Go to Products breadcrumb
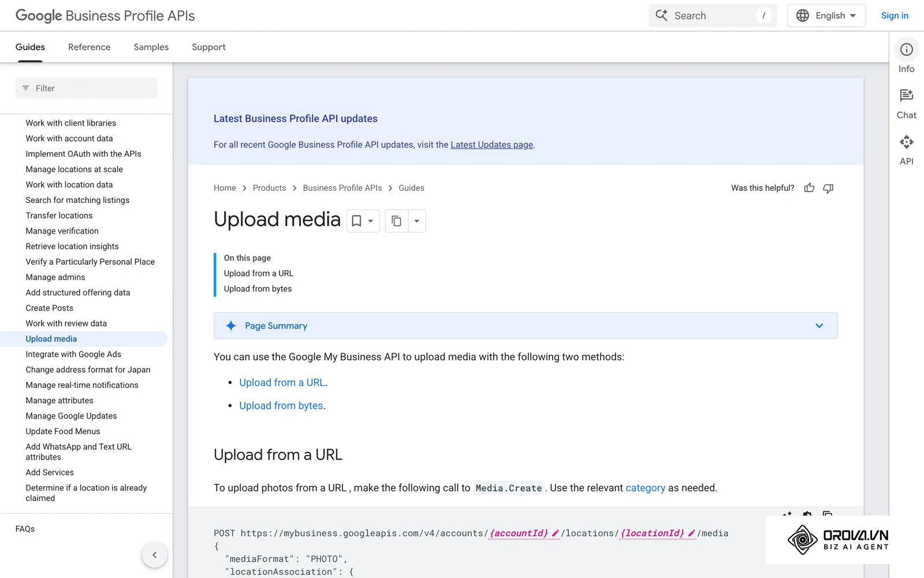The width and height of the screenshot is (924, 578). (269, 188)
